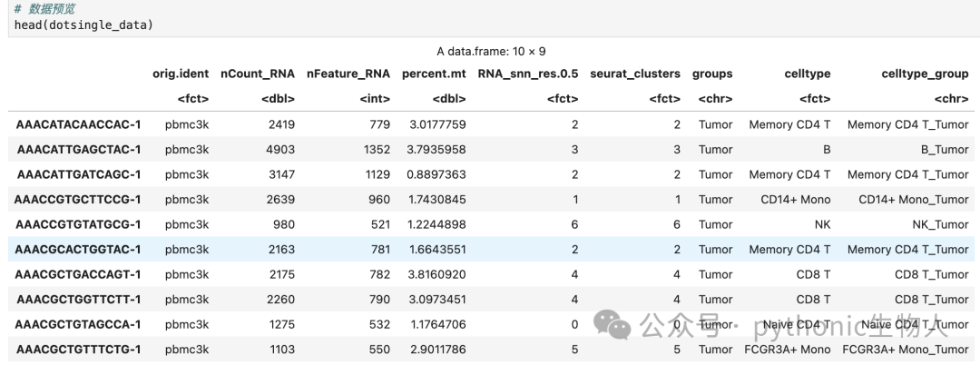
Task: Click percent.mt value 2.9011786
Action: coord(438,350)
